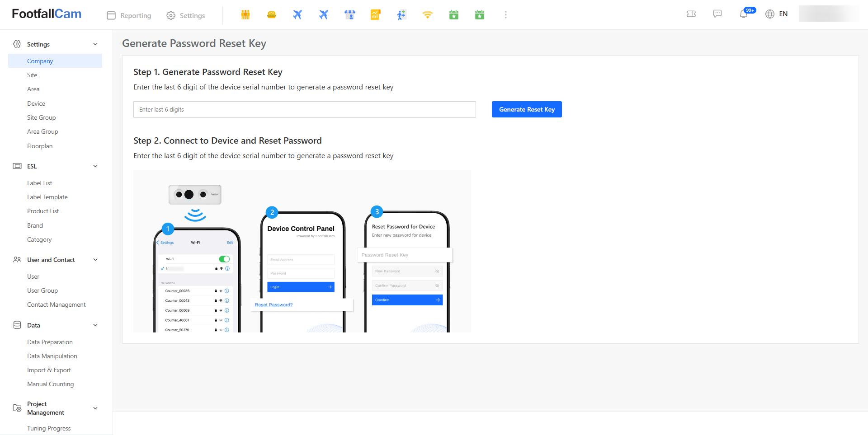The width and height of the screenshot is (868, 435).
Task: Collapse the ESL sidebar section
Action: (x=95, y=166)
